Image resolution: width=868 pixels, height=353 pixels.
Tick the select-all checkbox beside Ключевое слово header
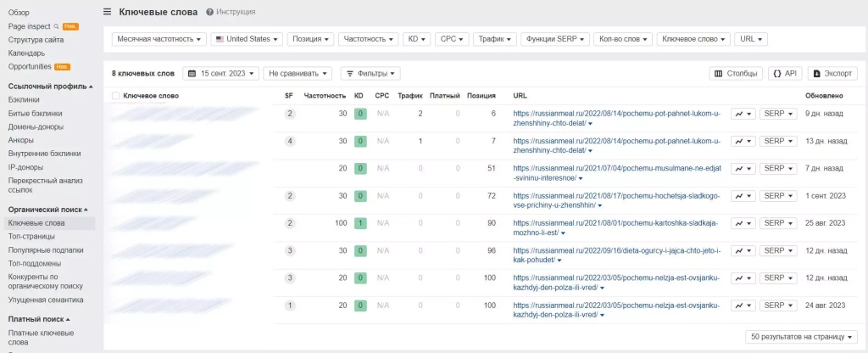115,96
